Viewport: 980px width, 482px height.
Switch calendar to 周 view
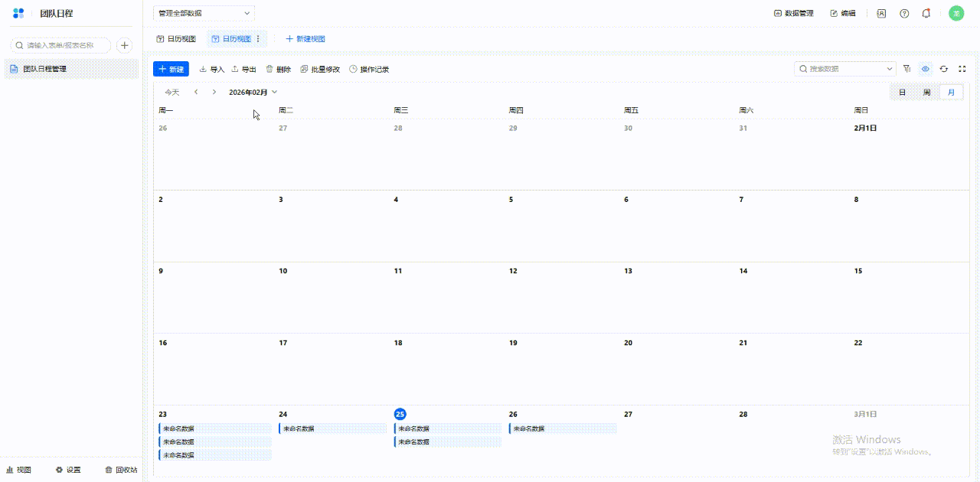(x=926, y=93)
